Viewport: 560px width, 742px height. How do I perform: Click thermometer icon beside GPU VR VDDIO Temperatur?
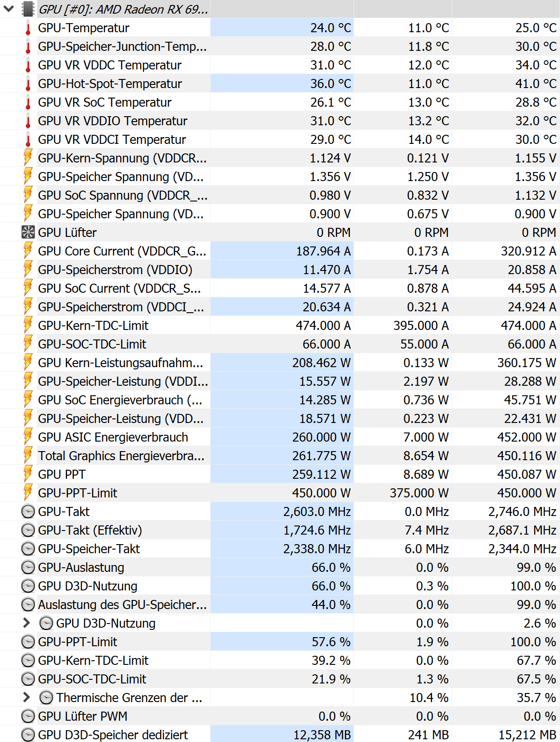[x=28, y=121]
